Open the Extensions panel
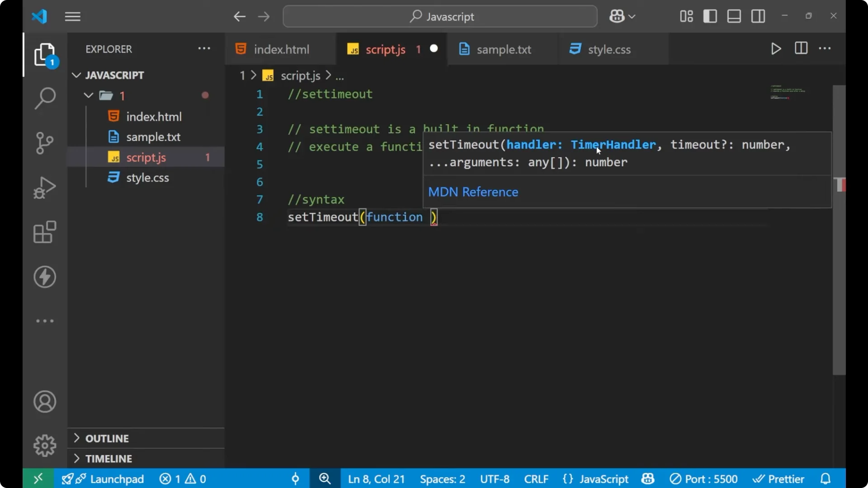This screenshot has height=488, width=868. 44,232
